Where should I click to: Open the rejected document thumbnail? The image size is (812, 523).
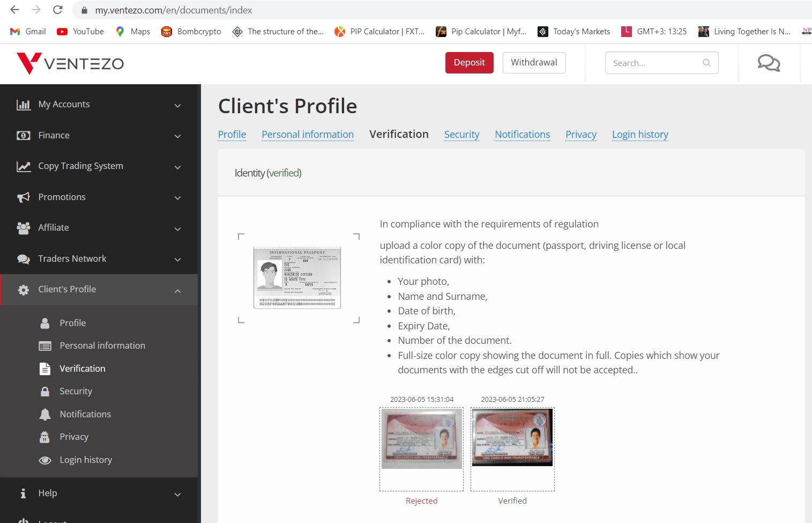tap(421, 439)
